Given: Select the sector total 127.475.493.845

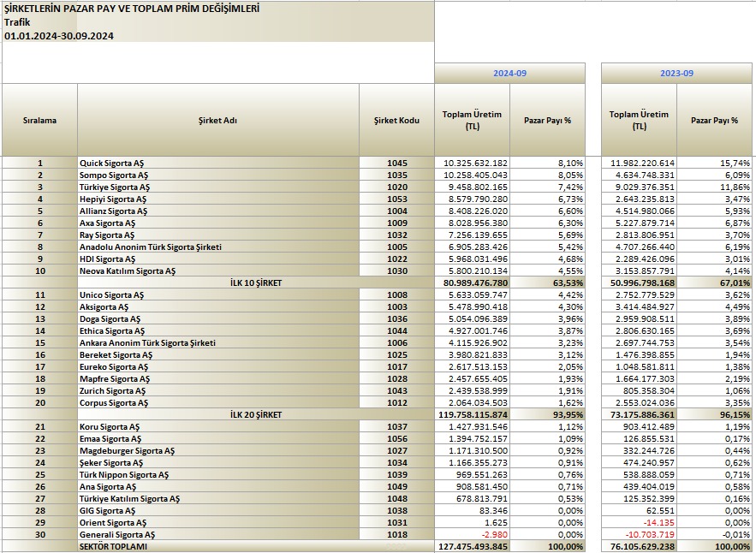Looking at the screenshot, I should pos(473,546).
